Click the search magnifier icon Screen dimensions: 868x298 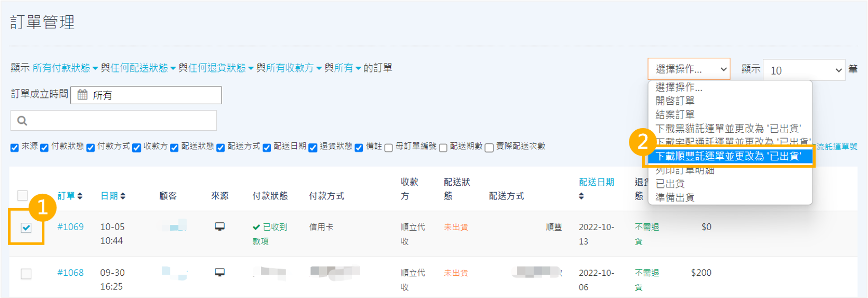[22, 121]
